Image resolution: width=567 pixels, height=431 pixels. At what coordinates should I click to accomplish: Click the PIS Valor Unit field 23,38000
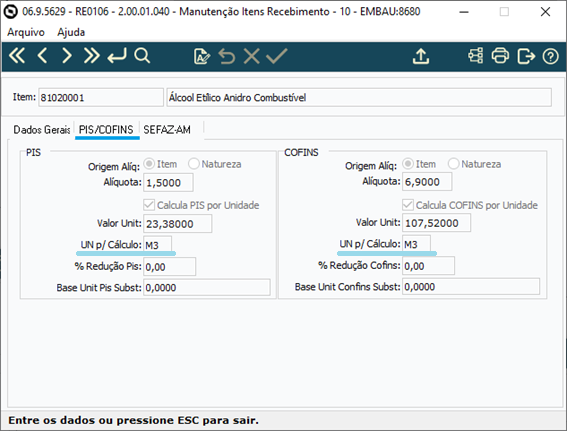point(178,224)
